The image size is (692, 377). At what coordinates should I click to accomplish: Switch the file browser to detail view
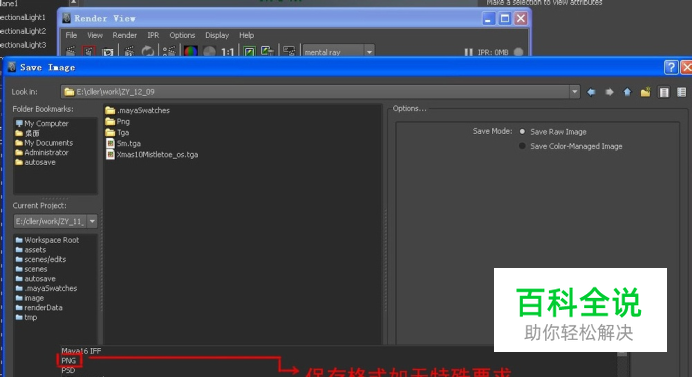681,92
